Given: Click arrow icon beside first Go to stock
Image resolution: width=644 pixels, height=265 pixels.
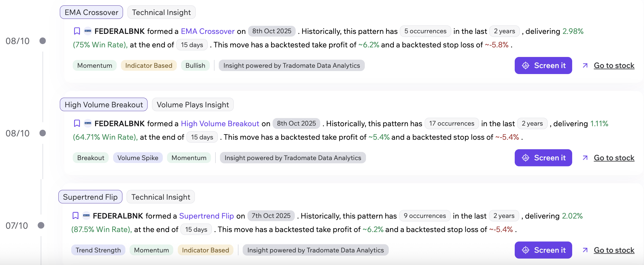Looking at the screenshot, I should coord(585,66).
